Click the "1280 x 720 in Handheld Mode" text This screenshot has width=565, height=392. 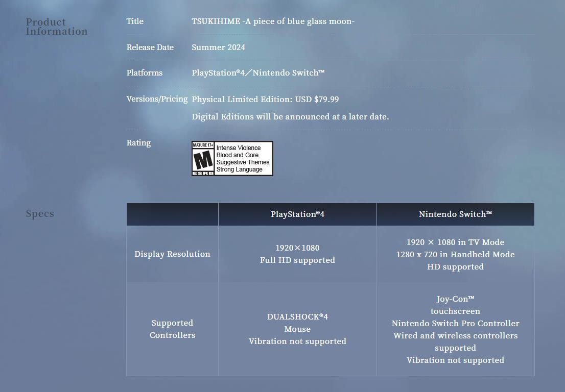(455, 255)
